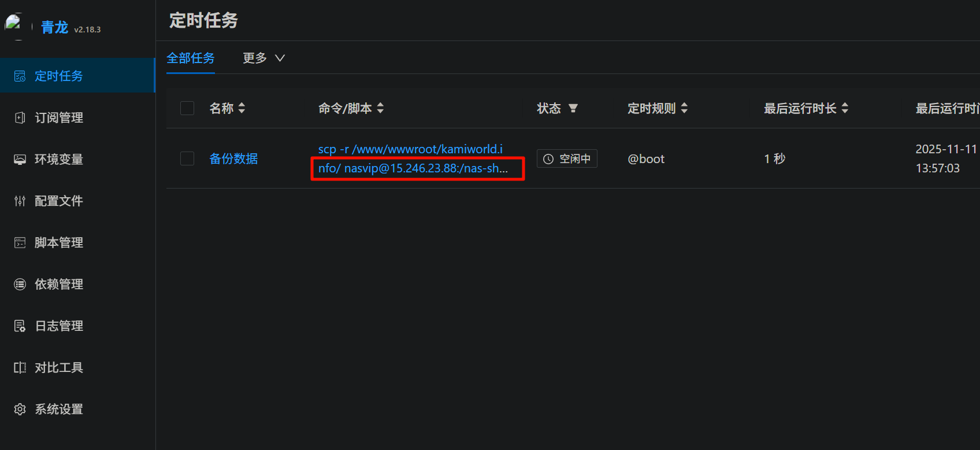
Task: Sort by 最后运行时长 column arrows
Action: pyautogui.click(x=845, y=108)
